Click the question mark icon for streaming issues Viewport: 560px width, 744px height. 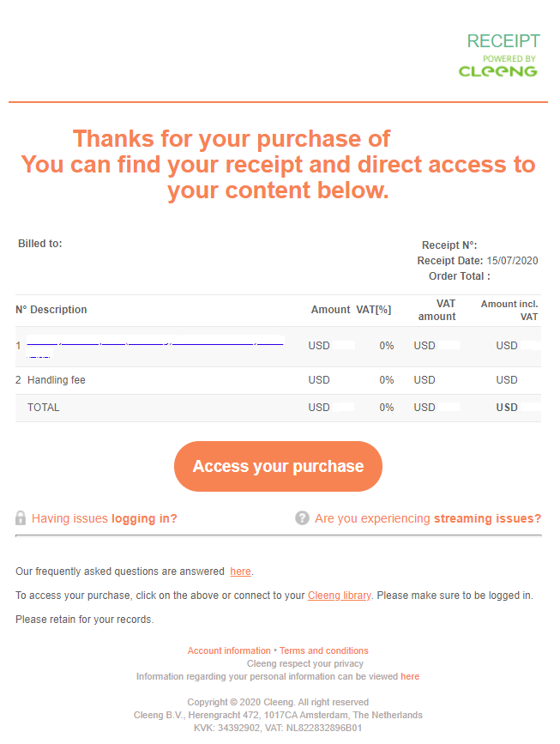(x=302, y=517)
